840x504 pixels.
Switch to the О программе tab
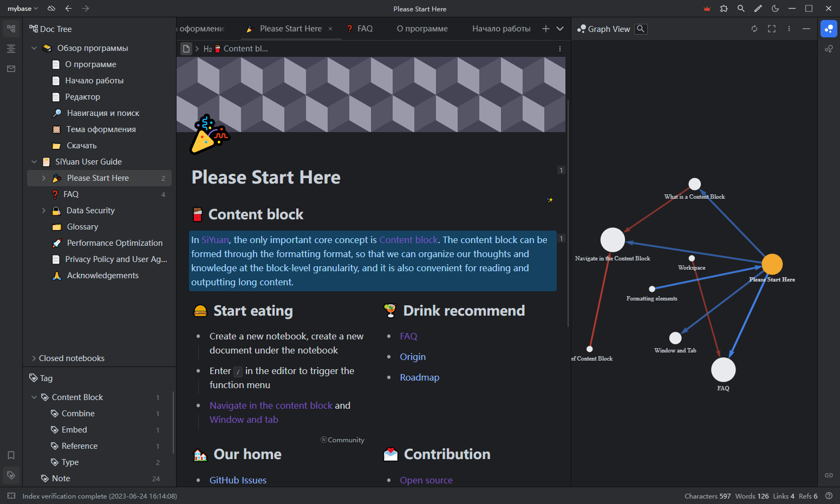[x=422, y=29]
